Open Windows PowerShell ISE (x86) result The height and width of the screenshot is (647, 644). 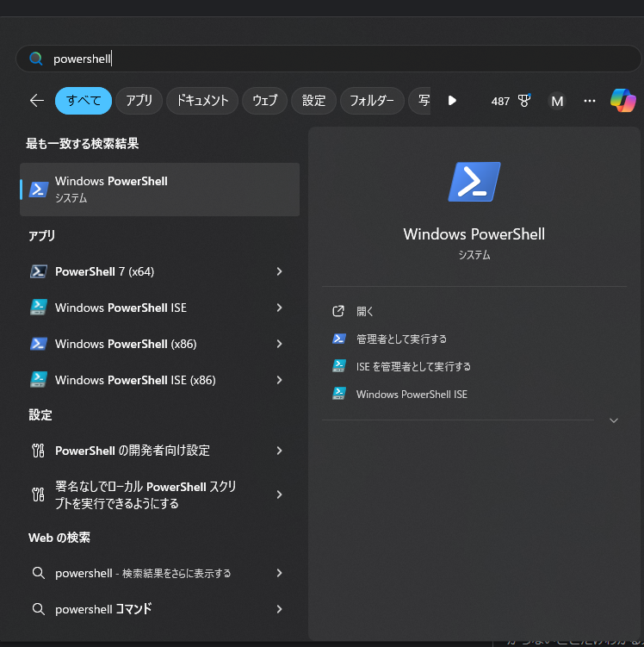[159, 380]
